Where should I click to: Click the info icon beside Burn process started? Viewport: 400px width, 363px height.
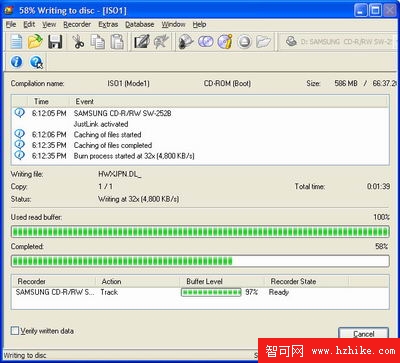(x=20, y=155)
